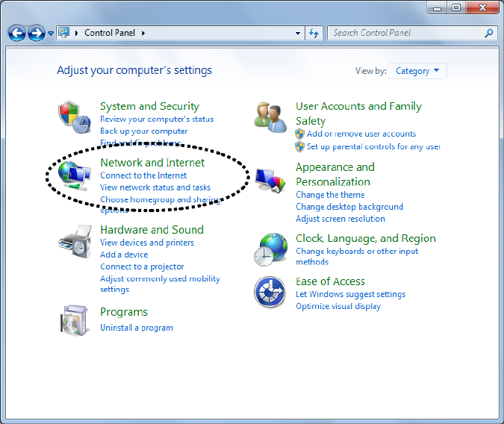
Task: Open Change desktop background
Action: pyautogui.click(x=349, y=207)
